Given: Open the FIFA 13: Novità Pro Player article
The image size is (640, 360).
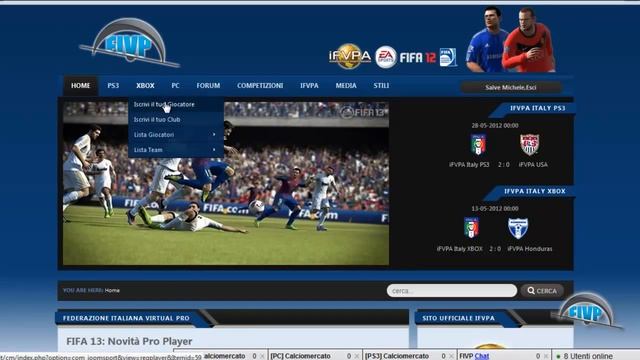Looking at the screenshot, I should coord(129,341).
